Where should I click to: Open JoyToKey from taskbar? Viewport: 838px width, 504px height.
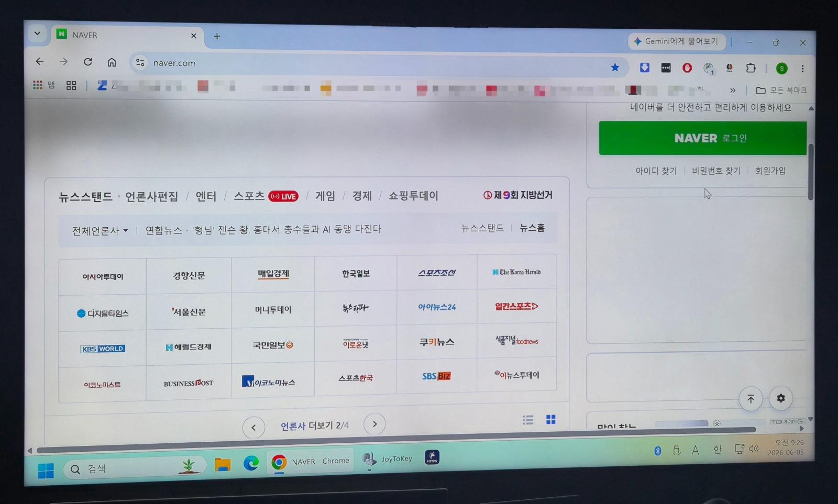pyautogui.click(x=388, y=459)
